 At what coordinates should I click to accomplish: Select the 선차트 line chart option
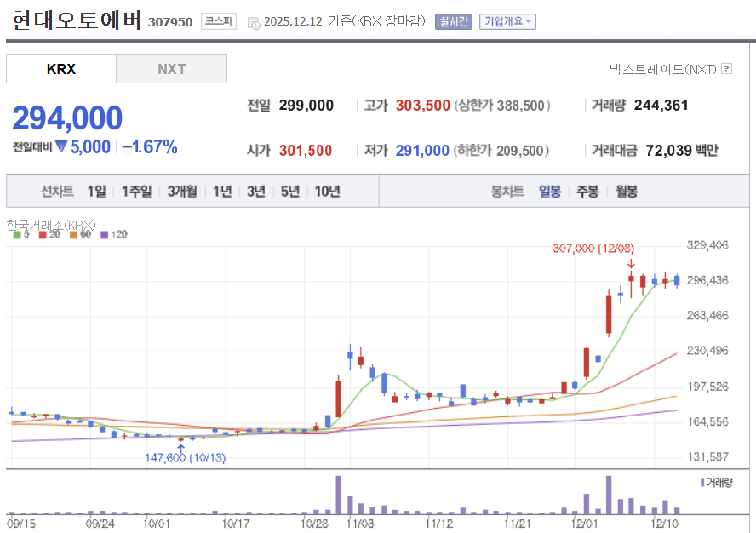tap(57, 192)
